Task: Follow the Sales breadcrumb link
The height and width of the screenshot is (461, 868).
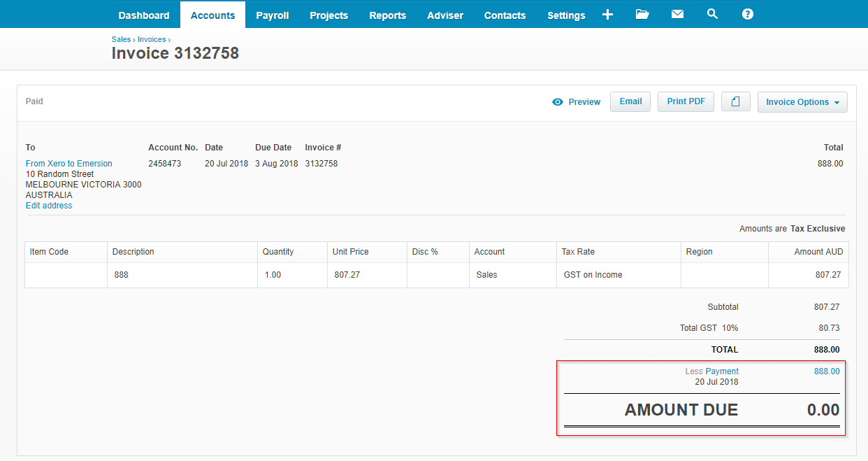Action: click(121, 40)
